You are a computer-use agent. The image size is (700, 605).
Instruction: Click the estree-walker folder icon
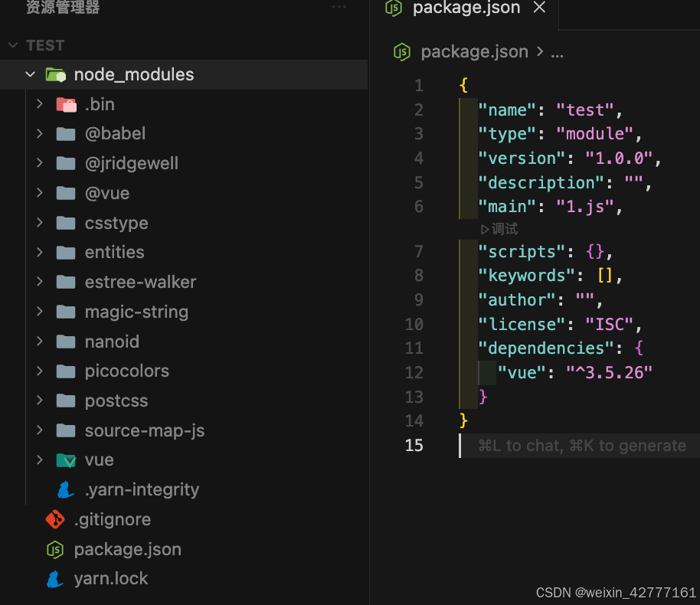point(66,282)
